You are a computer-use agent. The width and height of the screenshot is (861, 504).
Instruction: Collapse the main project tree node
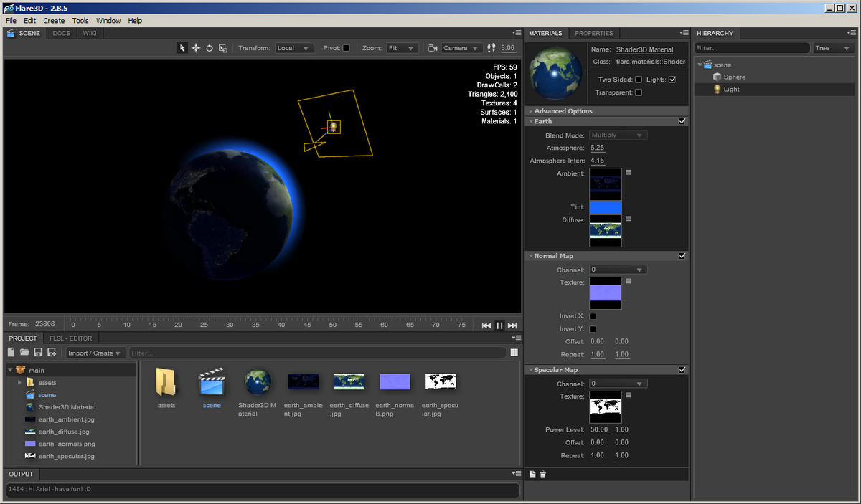(x=10, y=370)
